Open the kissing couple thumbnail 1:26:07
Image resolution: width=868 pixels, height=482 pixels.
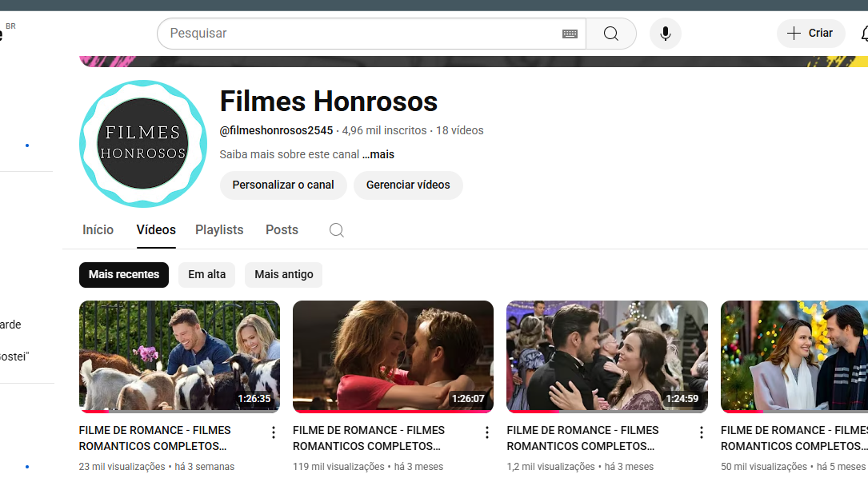coord(393,357)
